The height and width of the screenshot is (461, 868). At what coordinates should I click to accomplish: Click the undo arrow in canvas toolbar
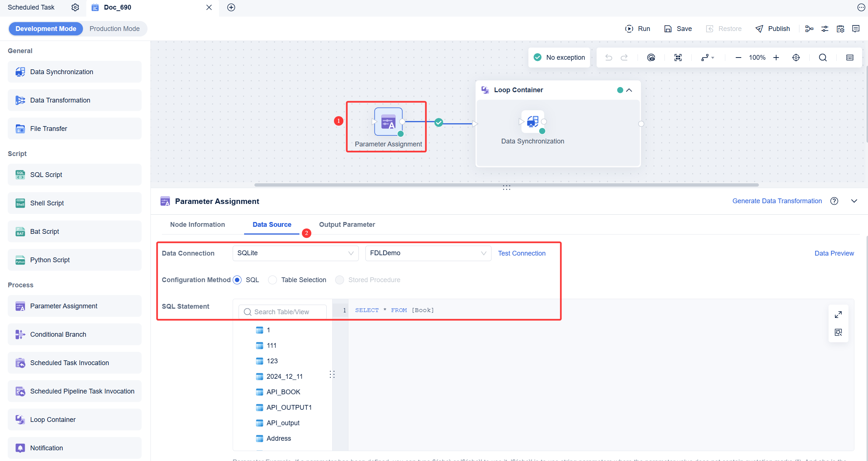[x=609, y=58]
